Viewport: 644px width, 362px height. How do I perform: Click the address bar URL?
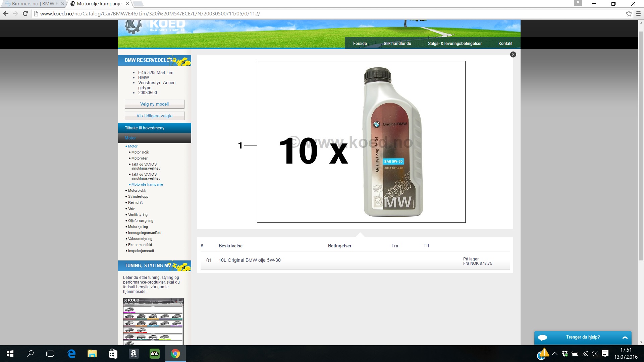[x=150, y=14]
